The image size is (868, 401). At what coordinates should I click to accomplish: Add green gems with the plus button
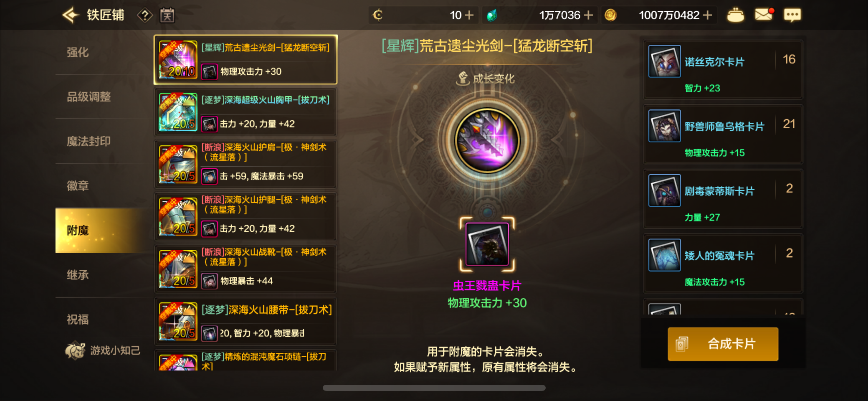pos(588,15)
